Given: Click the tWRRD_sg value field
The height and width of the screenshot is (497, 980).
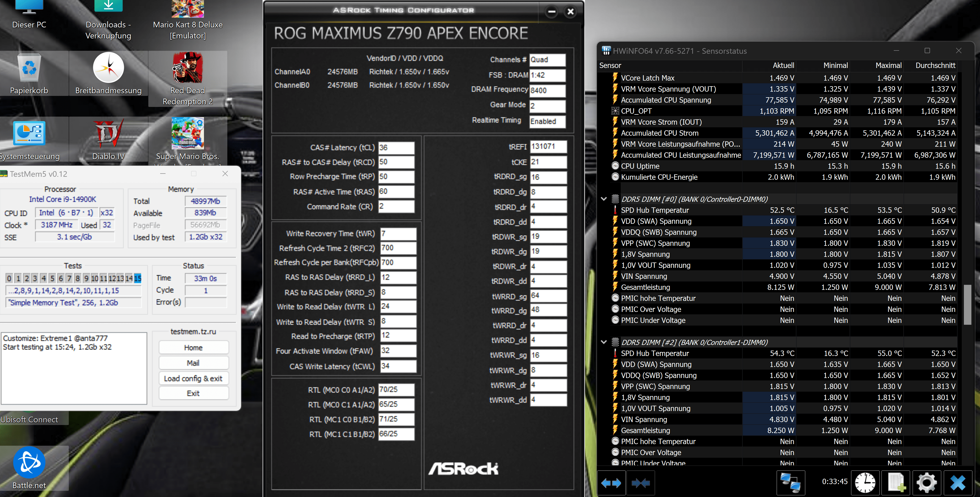Looking at the screenshot, I should [x=548, y=296].
